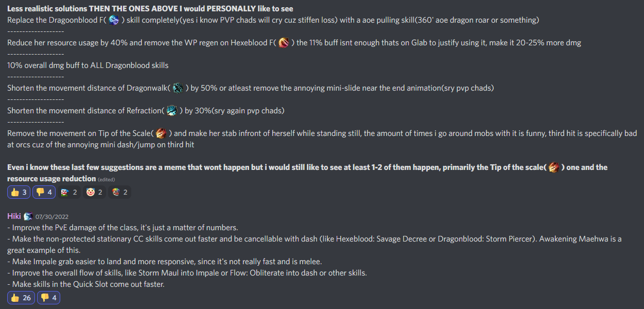Toggle the thumbs-down reaction on the first message
This screenshot has width=644, height=309.
(44, 192)
